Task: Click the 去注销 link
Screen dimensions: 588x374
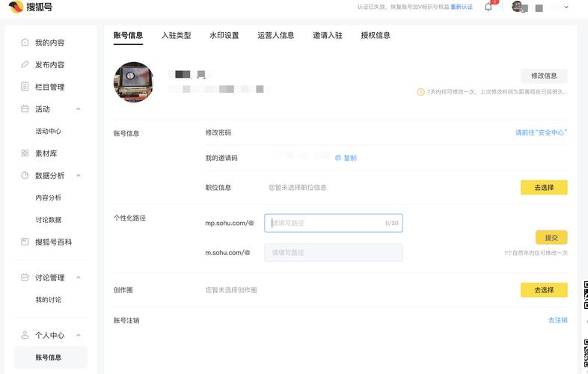Action: coord(557,320)
